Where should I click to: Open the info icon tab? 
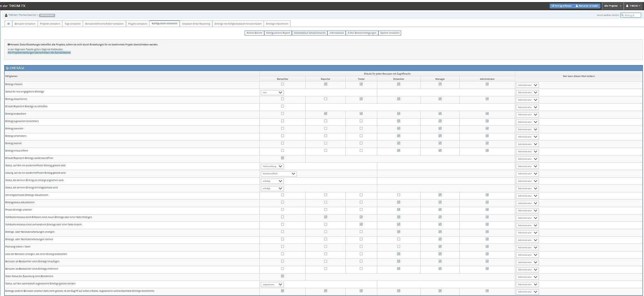tap(8, 24)
